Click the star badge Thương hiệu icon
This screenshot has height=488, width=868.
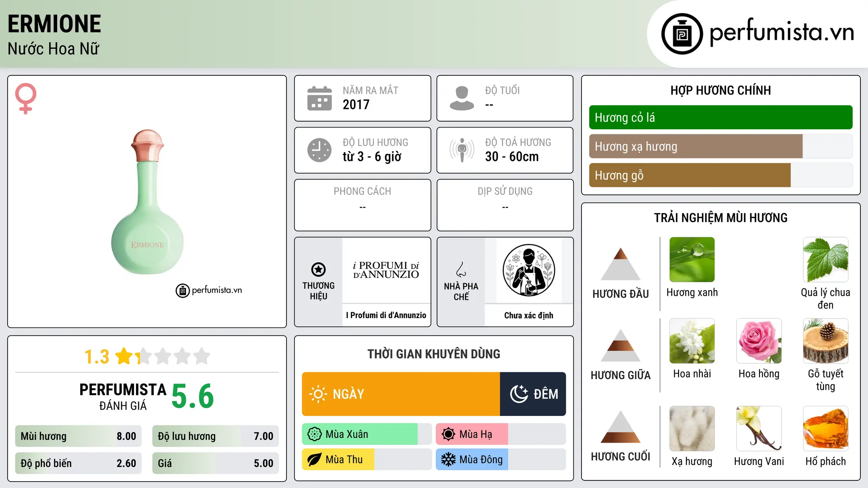coord(318,269)
